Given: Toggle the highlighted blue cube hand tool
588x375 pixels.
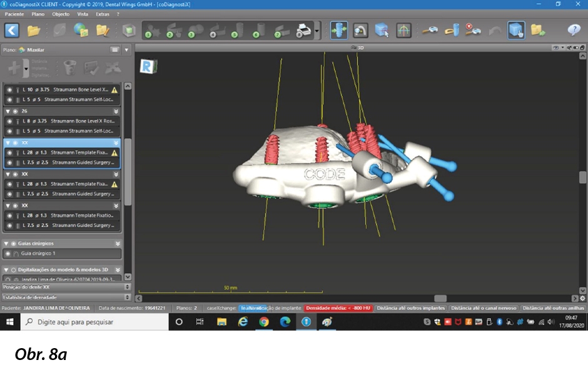Looking at the screenshot, I should coord(516,31).
